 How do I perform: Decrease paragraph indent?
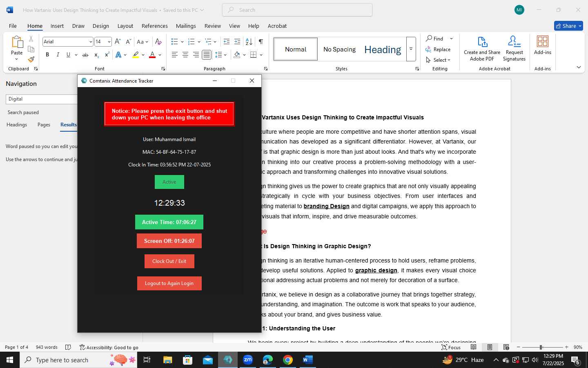click(227, 42)
